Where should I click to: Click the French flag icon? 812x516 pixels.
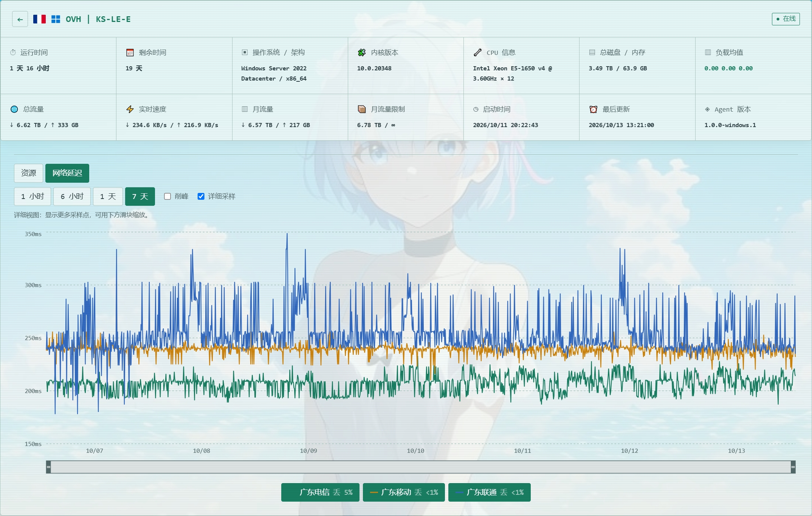point(39,19)
